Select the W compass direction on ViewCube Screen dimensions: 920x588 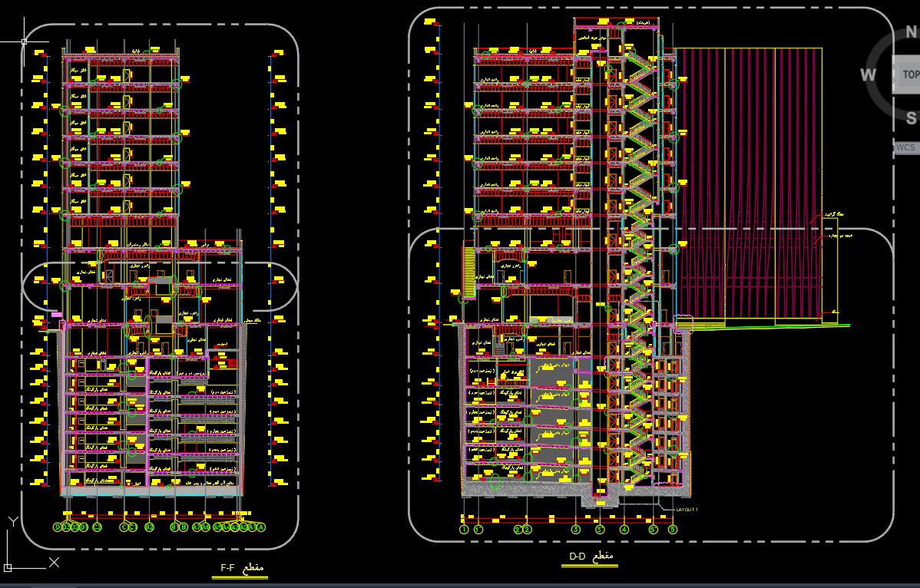[869, 74]
